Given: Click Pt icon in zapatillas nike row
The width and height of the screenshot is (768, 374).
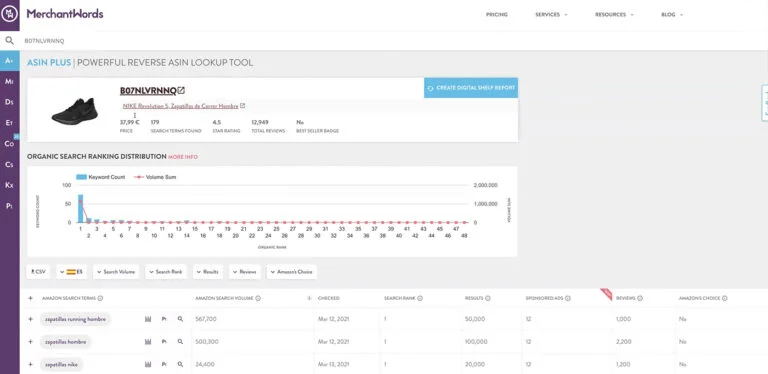Looking at the screenshot, I should click(164, 364).
